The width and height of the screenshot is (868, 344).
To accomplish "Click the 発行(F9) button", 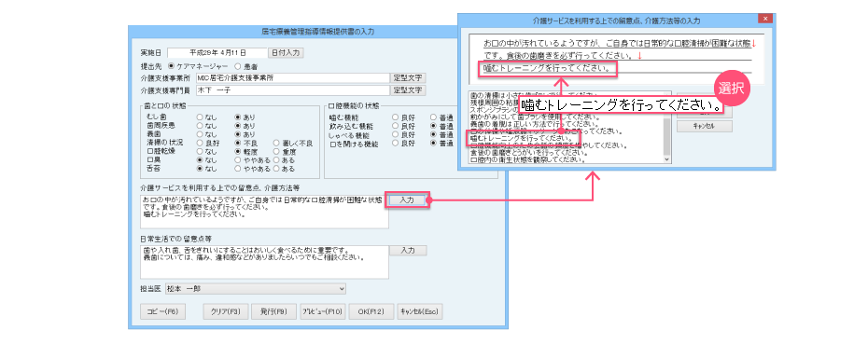I will [x=273, y=312].
